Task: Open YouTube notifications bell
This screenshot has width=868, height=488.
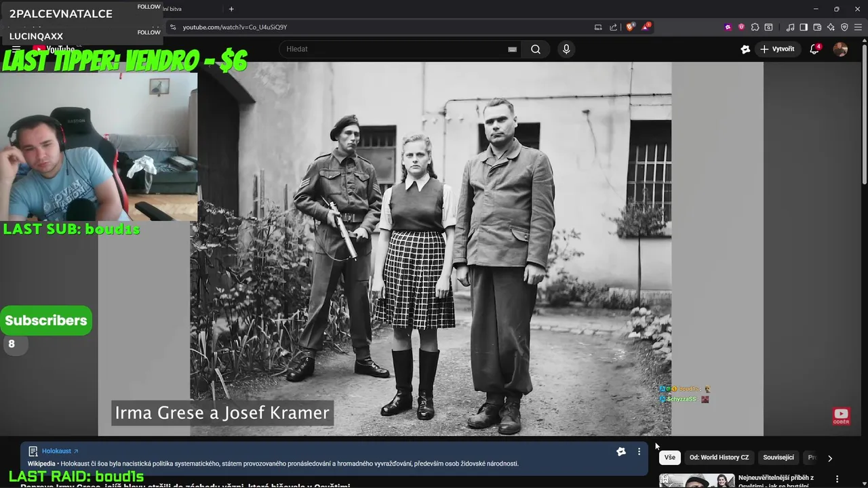Action: [x=815, y=49]
